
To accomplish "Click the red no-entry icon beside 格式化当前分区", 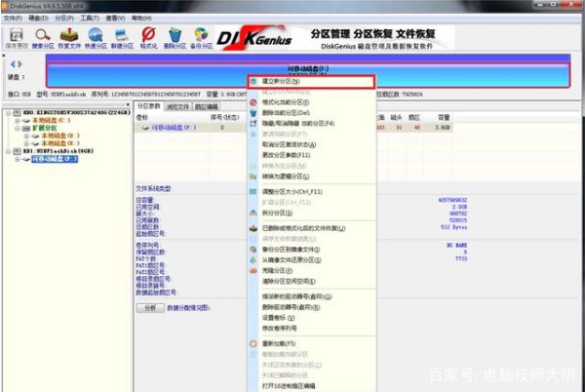I will [253, 102].
